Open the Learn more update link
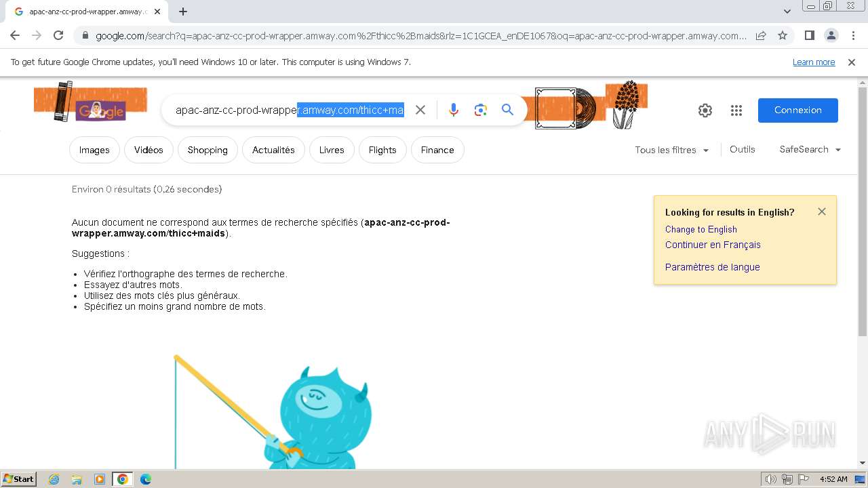This screenshot has width=868, height=488. tap(814, 62)
